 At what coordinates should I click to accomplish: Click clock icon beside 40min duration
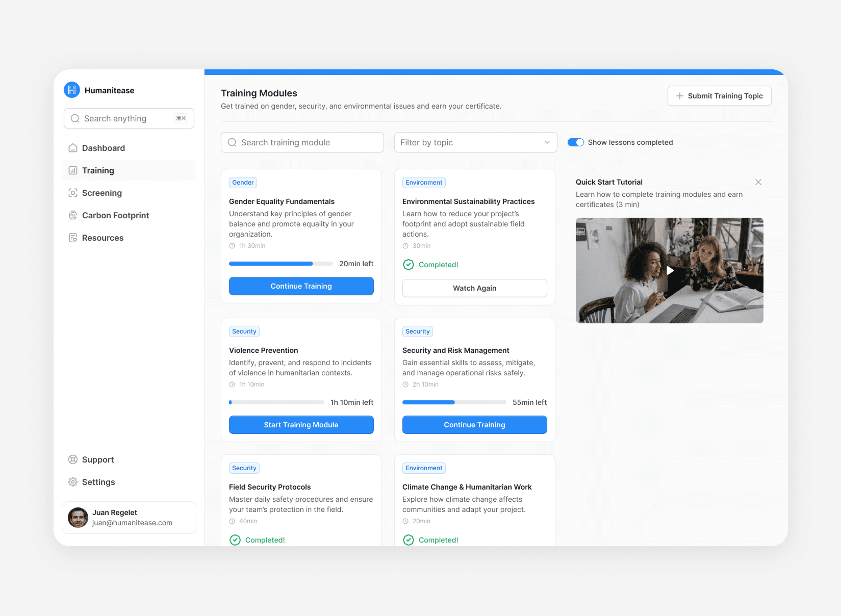point(232,521)
